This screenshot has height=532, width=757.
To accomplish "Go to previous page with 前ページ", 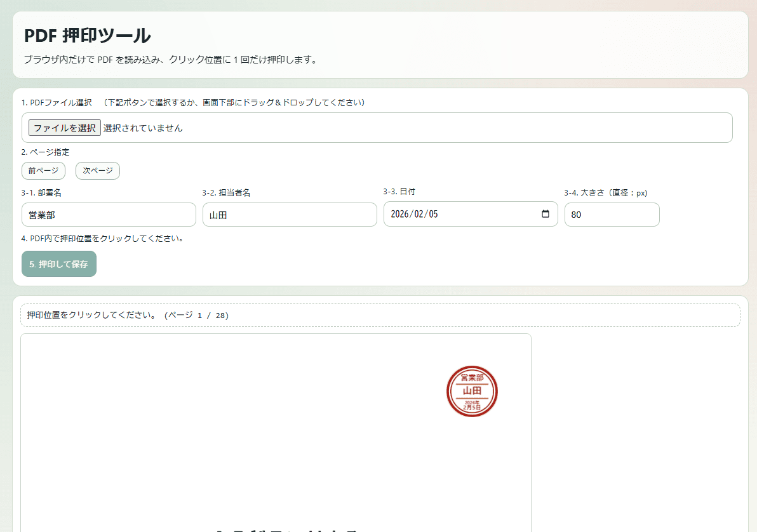I will pyautogui.click(x=43, y=171).
